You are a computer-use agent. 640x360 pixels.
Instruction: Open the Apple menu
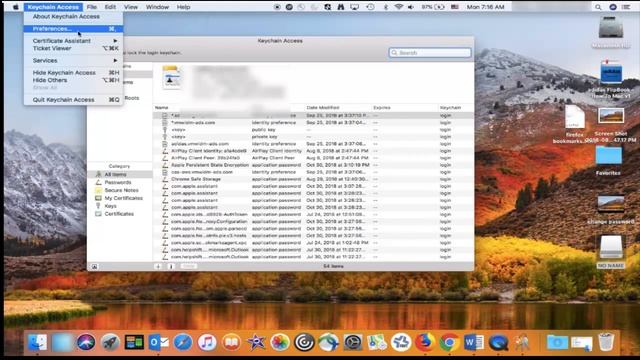pyautogui.click(x=16, y=7)
